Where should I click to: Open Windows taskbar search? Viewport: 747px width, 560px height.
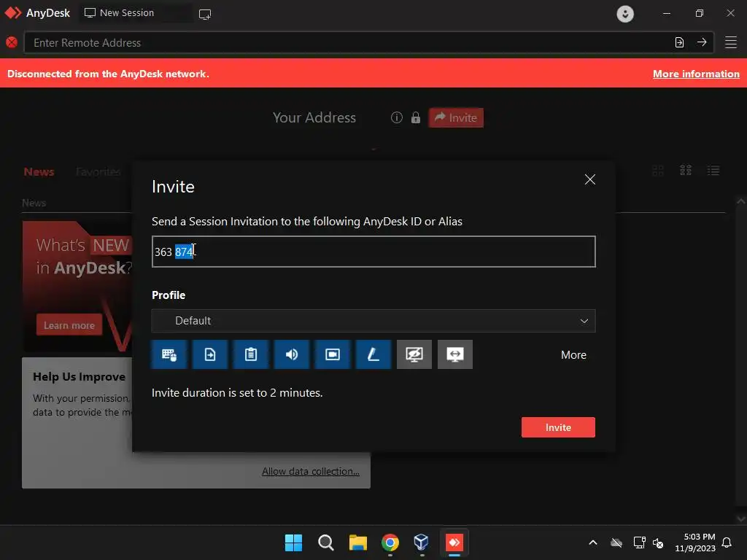point(326,542)
